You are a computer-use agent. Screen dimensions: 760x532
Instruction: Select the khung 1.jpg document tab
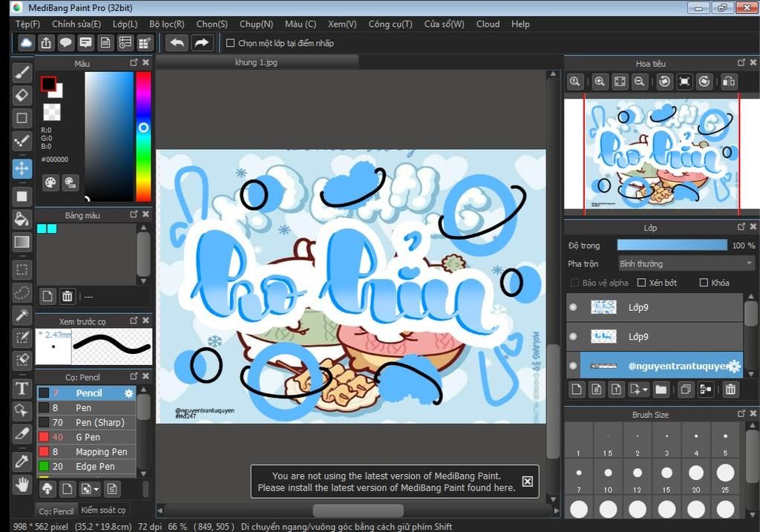pos(256,62)
